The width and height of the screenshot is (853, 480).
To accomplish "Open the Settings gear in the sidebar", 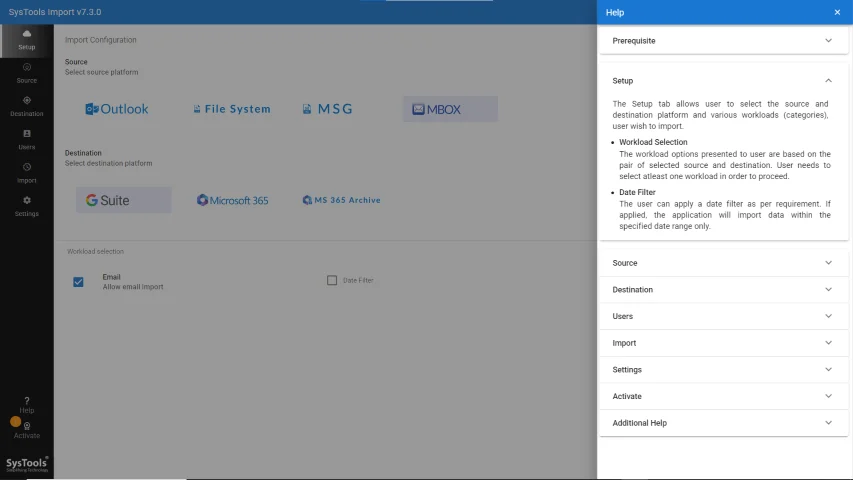I will (x=27, y=206).
